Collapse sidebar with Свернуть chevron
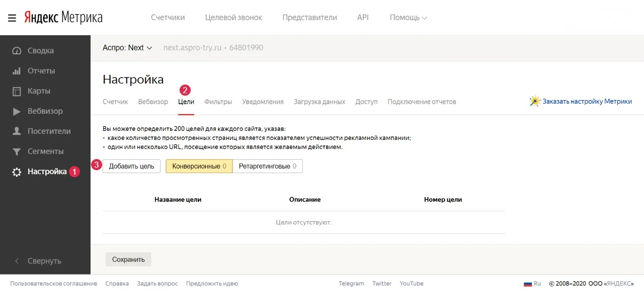 pyautogui.click(x=17, y=261)
